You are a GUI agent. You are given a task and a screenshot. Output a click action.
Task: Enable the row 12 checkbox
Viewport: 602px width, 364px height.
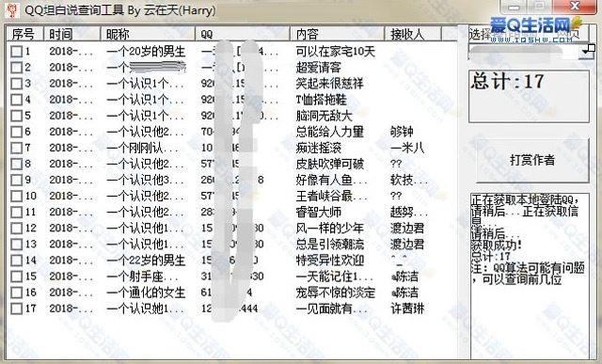coord(17,229)
